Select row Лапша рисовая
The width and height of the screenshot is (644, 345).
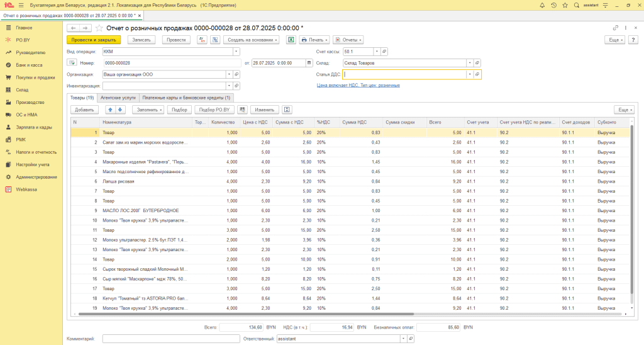click(350, 181)
